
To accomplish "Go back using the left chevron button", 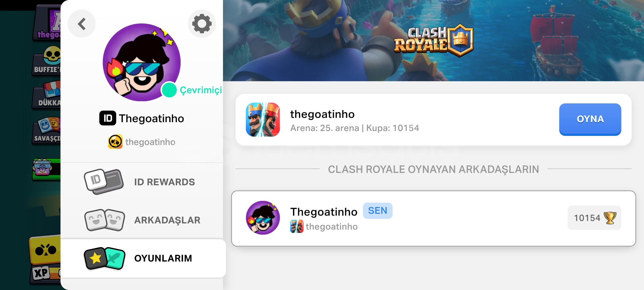I will (82, 24).
